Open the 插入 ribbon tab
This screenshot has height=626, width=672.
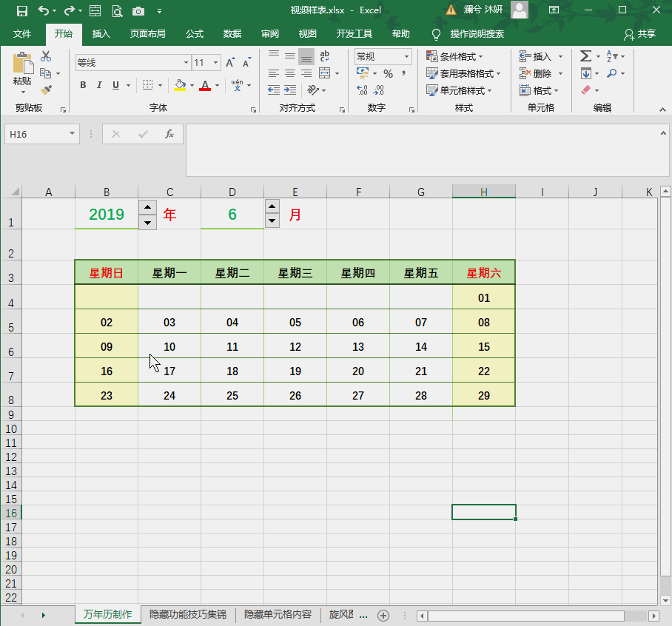[x=101, y=34]
